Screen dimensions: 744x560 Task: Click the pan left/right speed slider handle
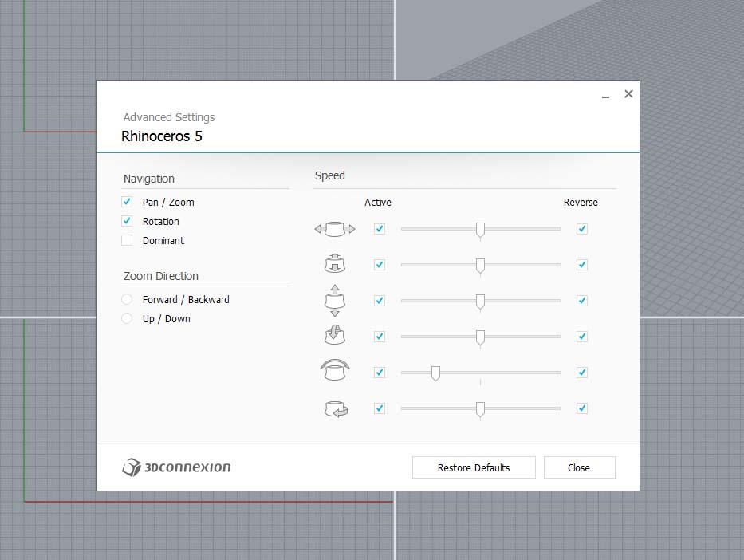point(480,230)
